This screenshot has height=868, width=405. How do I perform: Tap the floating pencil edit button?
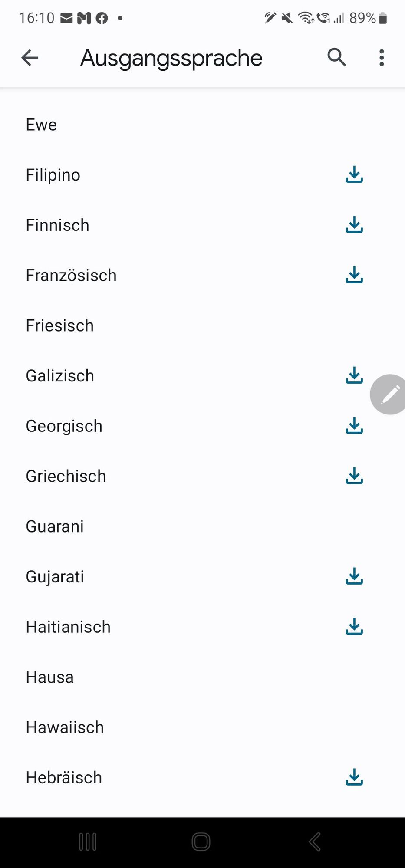pyautogui.click(x=389, y=395)
